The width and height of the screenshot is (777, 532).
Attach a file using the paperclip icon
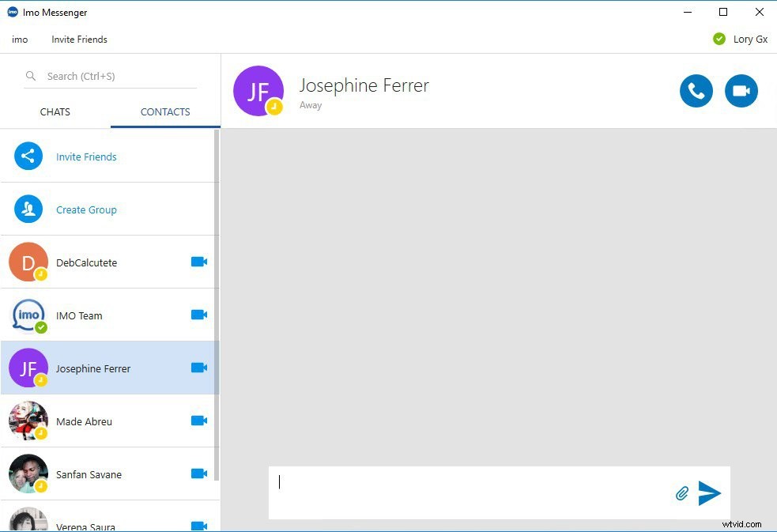click(x=681, y=492)
